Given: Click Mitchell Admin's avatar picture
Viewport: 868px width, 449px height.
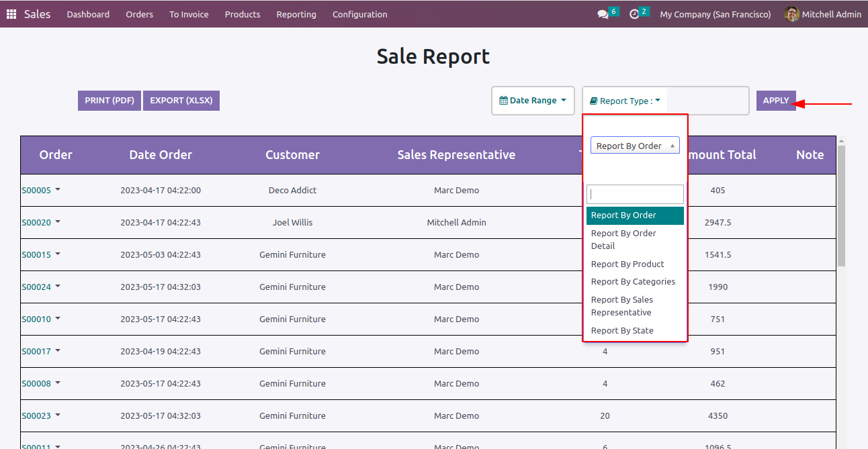Looking at the screenshot, I should click(x=792, y=14).
